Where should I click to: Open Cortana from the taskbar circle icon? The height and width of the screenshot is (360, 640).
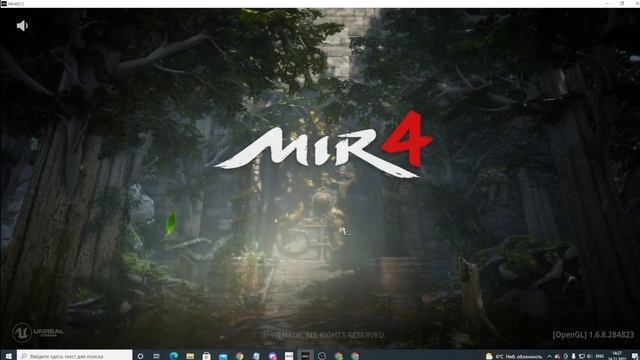point(140,356)
